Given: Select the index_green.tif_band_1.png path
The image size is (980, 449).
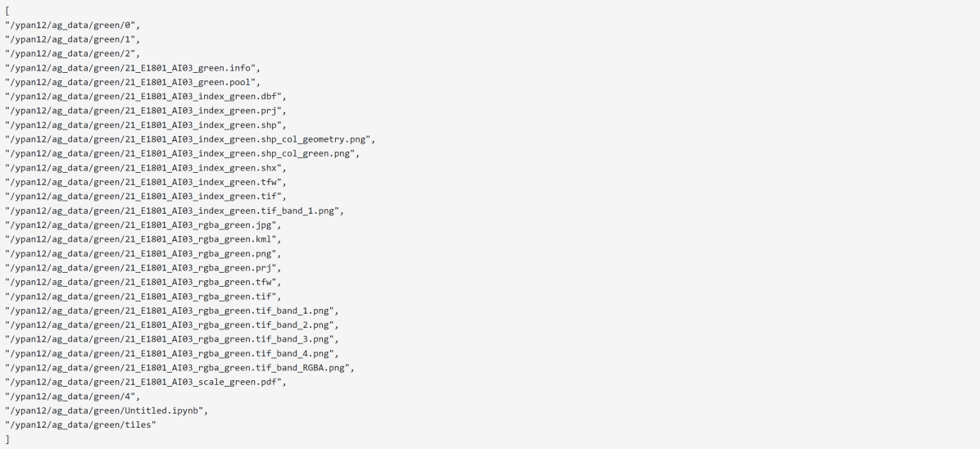Looking at the screenshot, I should tap(174, 211).
